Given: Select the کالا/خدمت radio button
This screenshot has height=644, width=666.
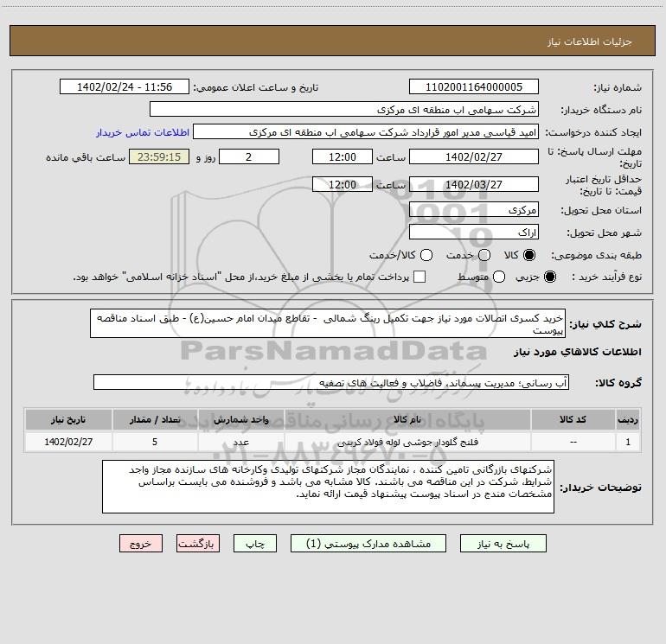Looking at the screenshot, I should click(x=426, y=255).
